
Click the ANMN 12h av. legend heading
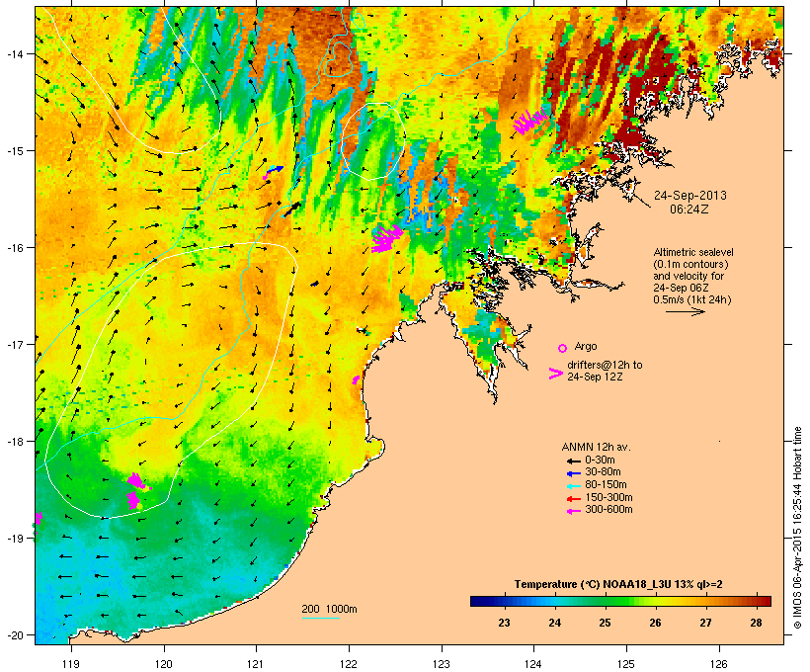point(596,447)
